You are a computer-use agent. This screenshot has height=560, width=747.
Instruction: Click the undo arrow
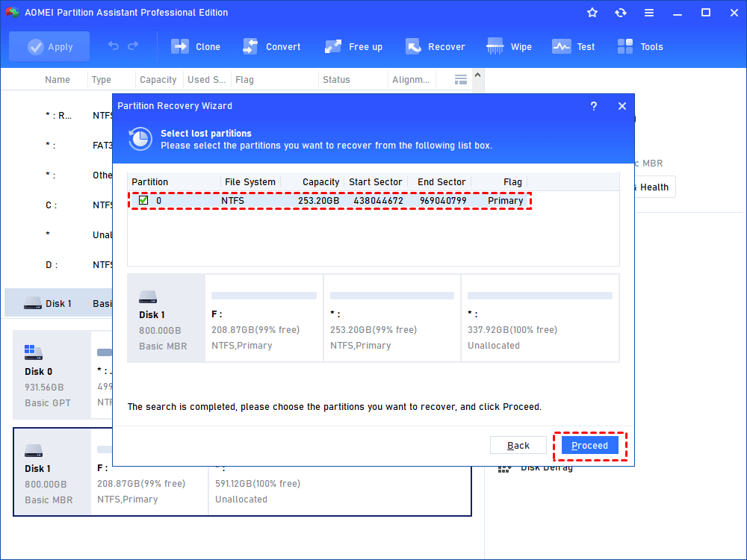(114, 46)
